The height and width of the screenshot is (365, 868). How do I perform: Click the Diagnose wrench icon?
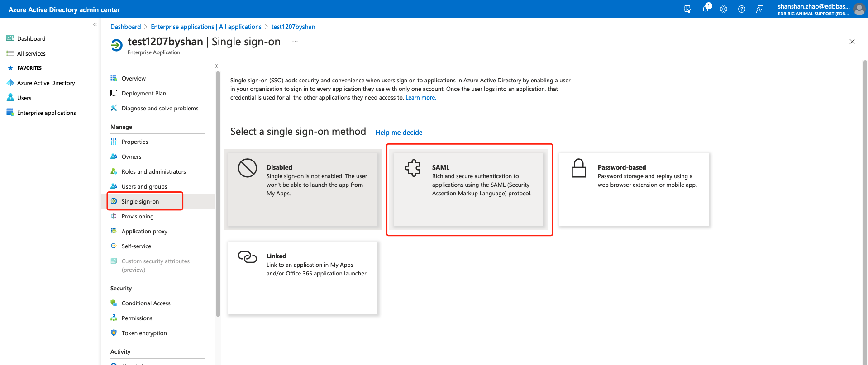point(114,108)
